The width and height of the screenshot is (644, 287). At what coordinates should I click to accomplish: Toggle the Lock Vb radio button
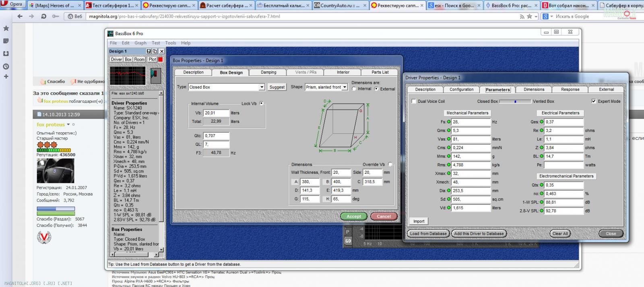[262, 104]
